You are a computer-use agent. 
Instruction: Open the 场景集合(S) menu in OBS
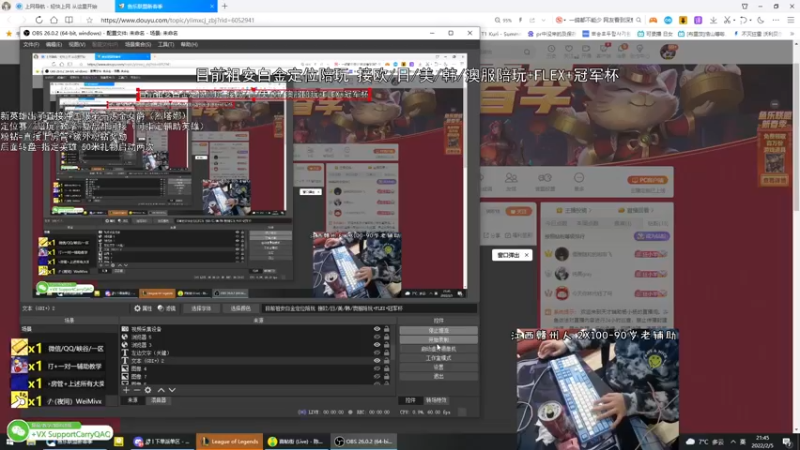point(138,44)
